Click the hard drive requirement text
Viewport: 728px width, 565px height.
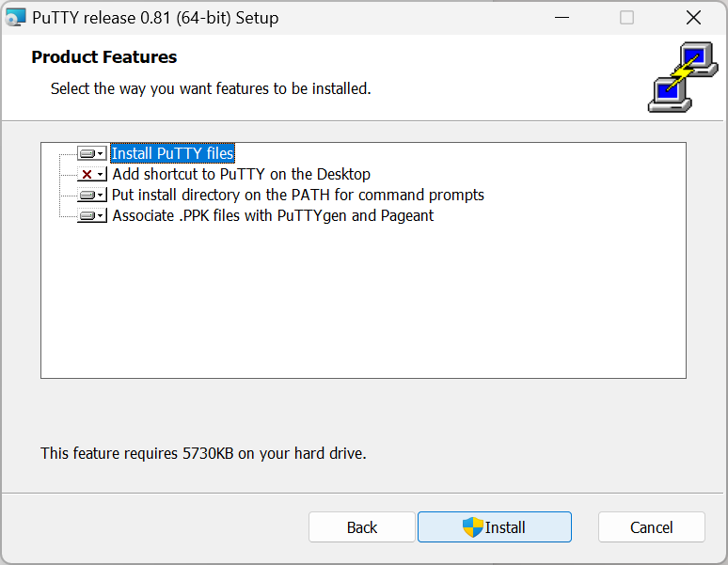pos(203,453)
